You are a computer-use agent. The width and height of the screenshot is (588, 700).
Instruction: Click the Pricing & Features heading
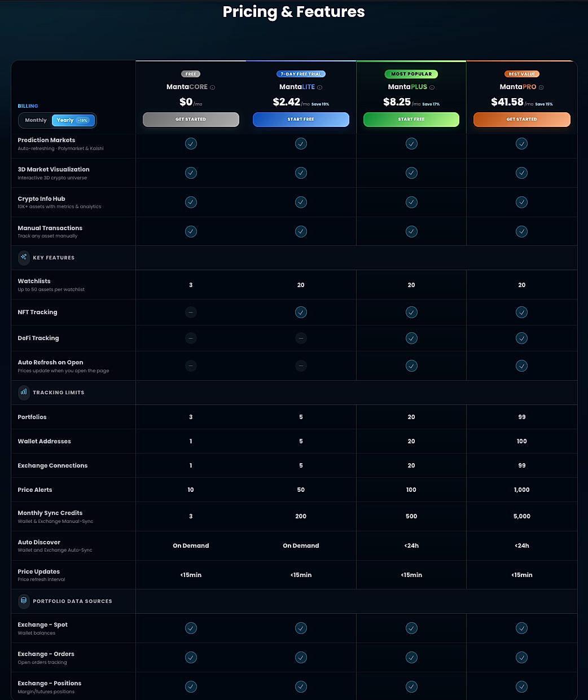click(294, 11)
